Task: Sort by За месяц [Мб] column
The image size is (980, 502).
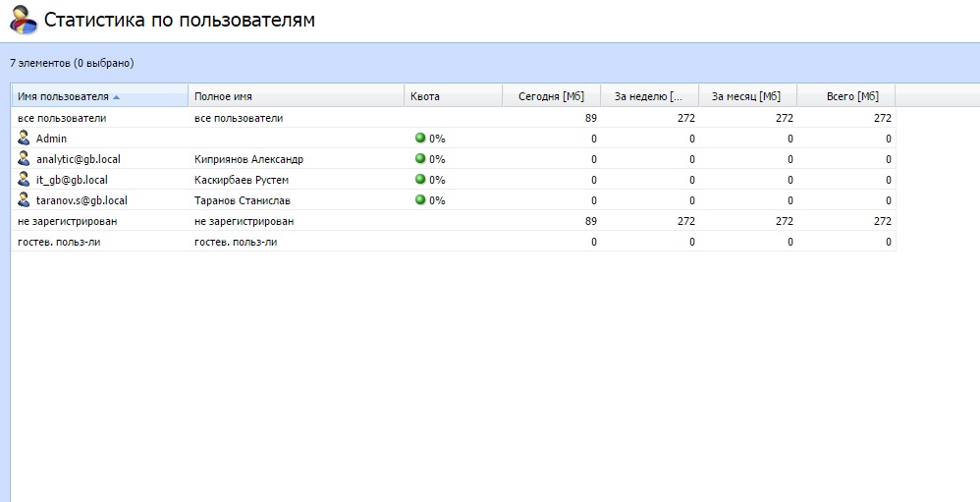Action: point(746,96)
